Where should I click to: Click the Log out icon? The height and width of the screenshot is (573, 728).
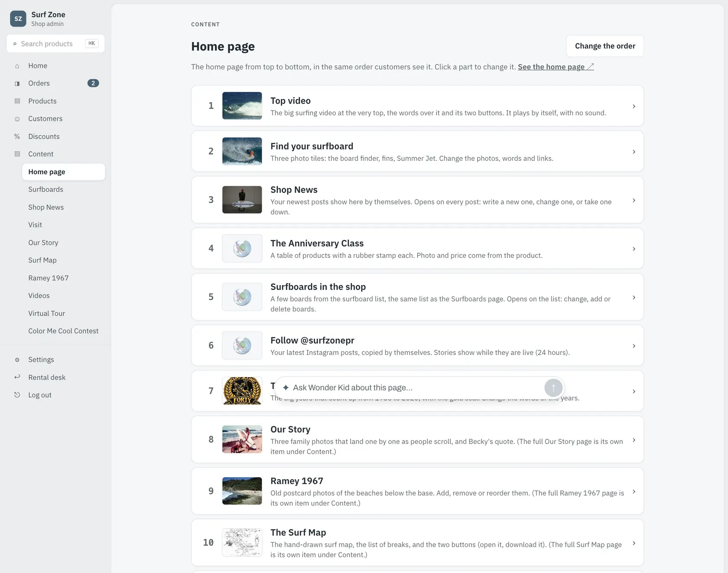pos(17,395)
